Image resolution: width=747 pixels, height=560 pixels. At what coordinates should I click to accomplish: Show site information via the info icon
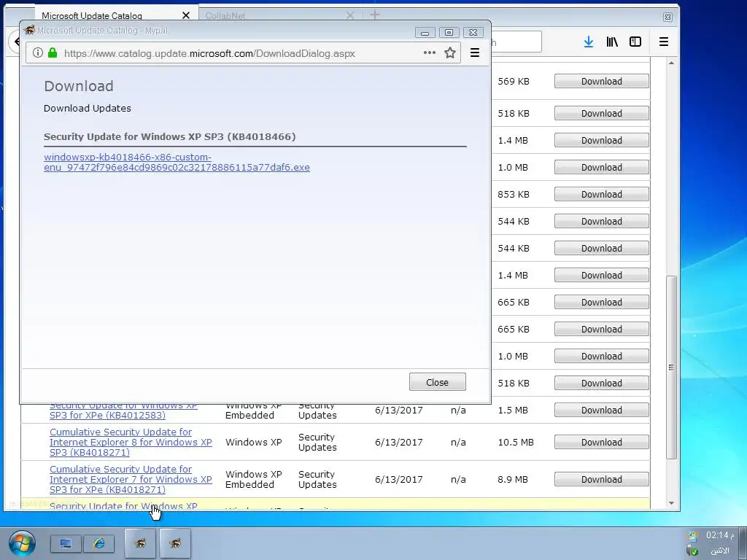point(38,52)
